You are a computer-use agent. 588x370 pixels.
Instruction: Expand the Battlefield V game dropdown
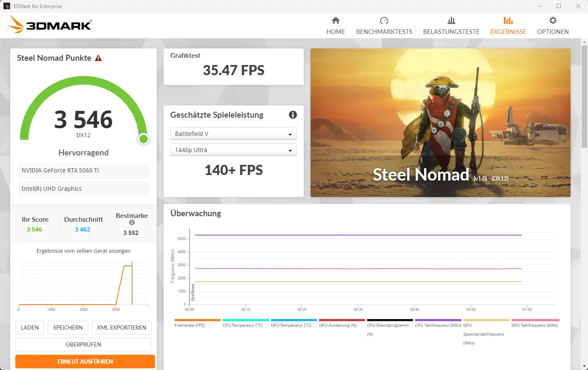[233, 134]
